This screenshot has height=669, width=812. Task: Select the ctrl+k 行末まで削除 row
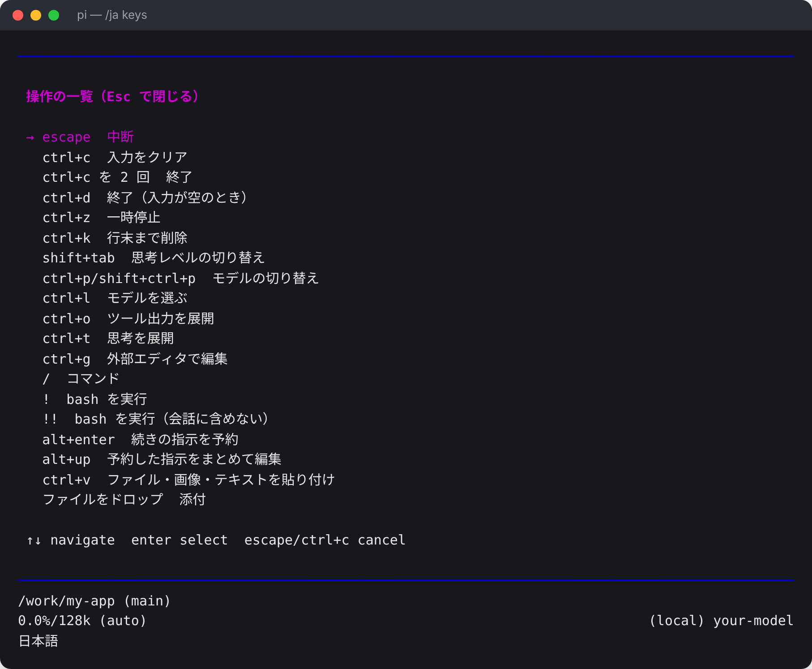[x=115, y=238]
